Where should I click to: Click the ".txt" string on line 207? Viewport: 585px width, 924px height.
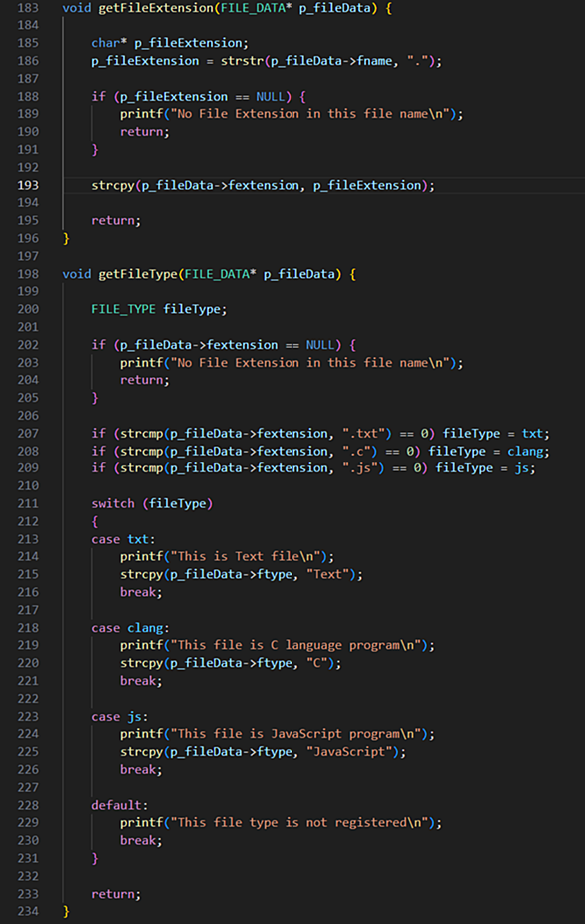tap(364, 434)
